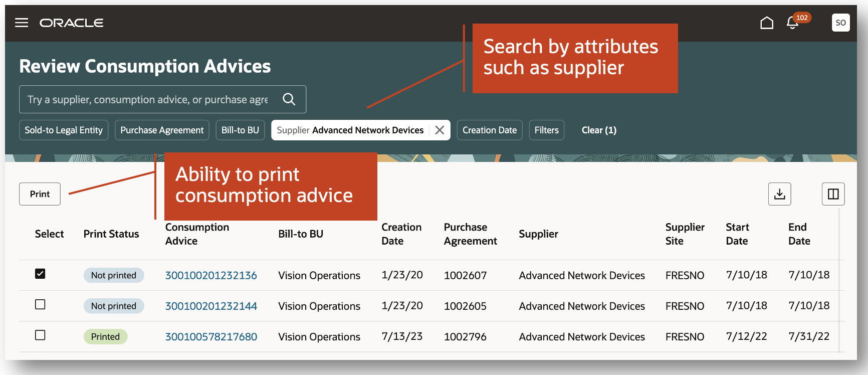Viewport: 868px width, 375px height.
Task: Open the notifications bell
Action: point(792,23)
